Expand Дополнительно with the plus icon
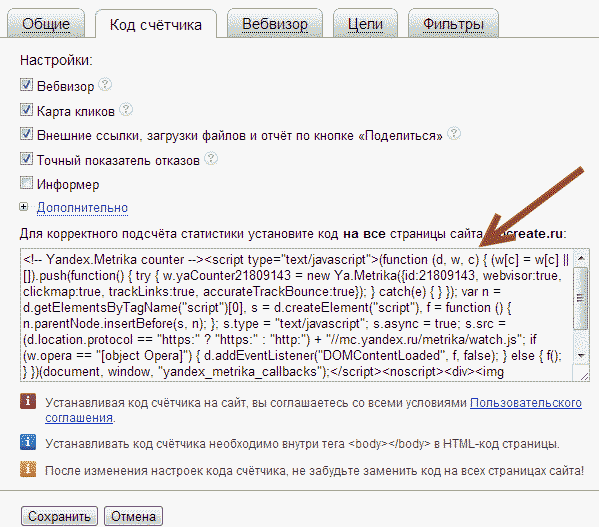 coord(24,207)
